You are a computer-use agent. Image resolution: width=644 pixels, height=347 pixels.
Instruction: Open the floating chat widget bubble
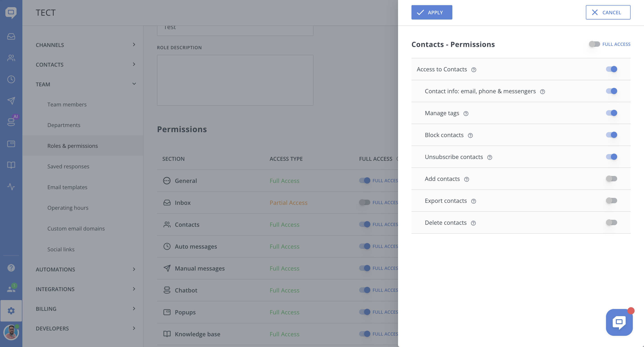(619, 322)
